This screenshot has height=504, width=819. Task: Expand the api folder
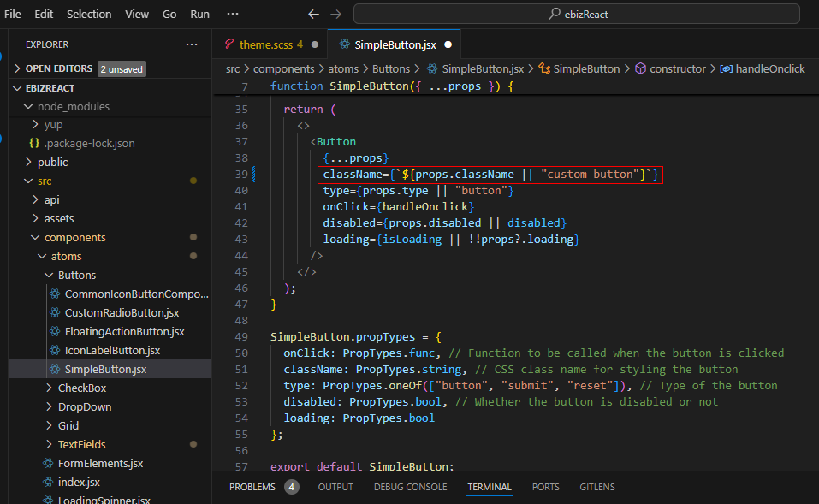click(x=45, y=199)
